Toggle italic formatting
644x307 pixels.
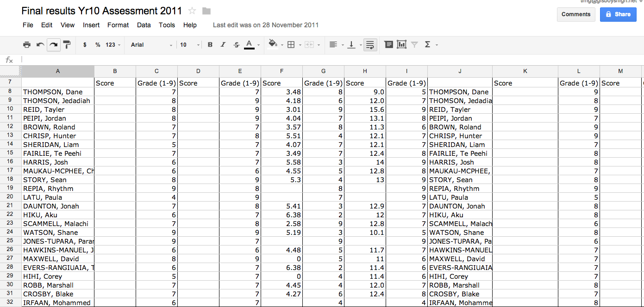click(x=223, y=45)
